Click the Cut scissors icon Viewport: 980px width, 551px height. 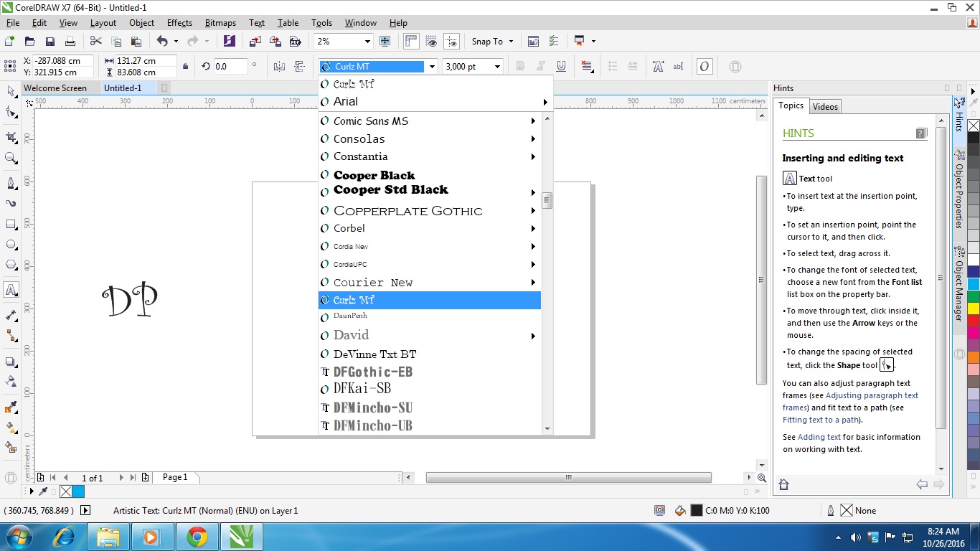(x=96, y=42)
